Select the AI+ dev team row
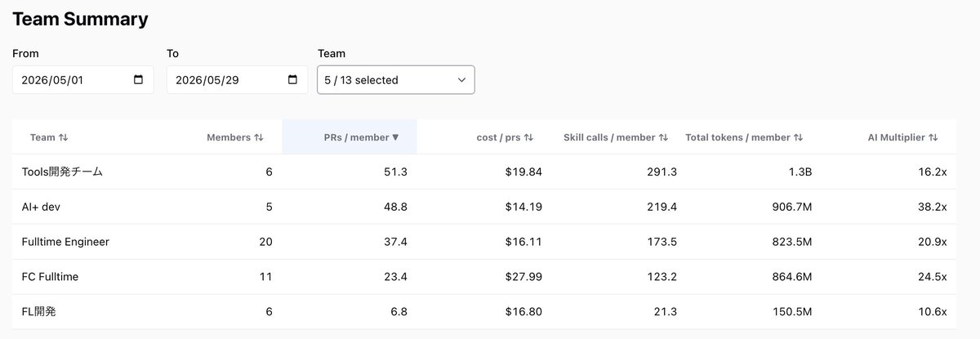 coord(484,207)
